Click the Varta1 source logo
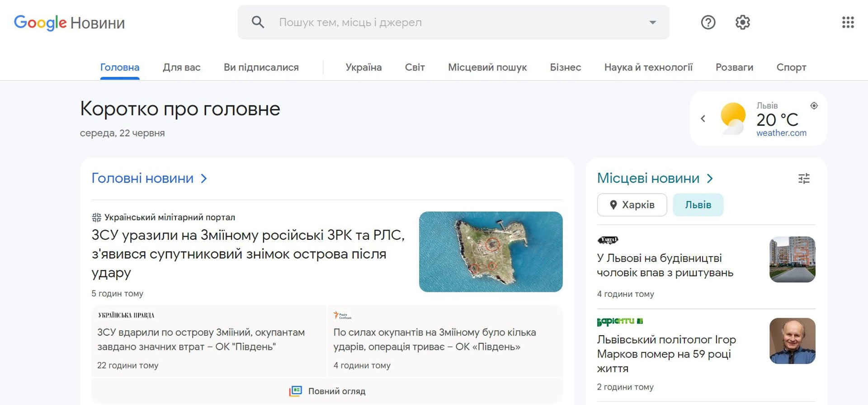The height and width of the screenshot is (405, 868). (x=608, y=240)
